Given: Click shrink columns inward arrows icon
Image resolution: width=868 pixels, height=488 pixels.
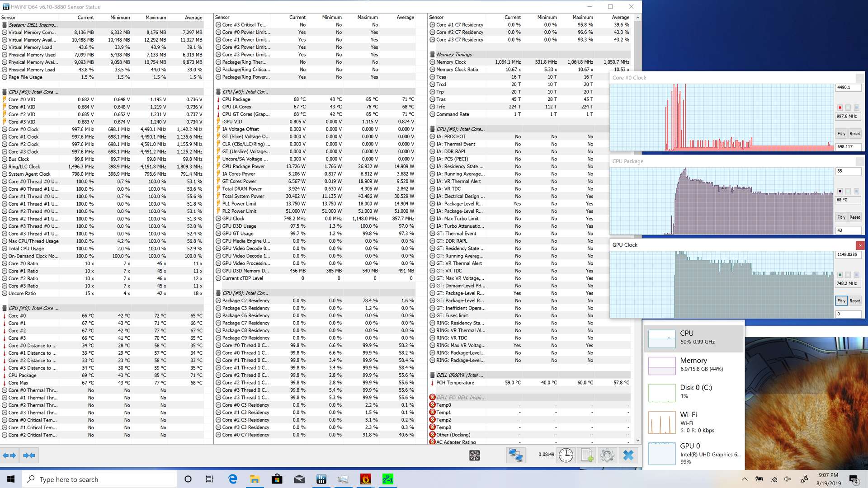Looking at the screenshot, I should [x=29, y=455].
